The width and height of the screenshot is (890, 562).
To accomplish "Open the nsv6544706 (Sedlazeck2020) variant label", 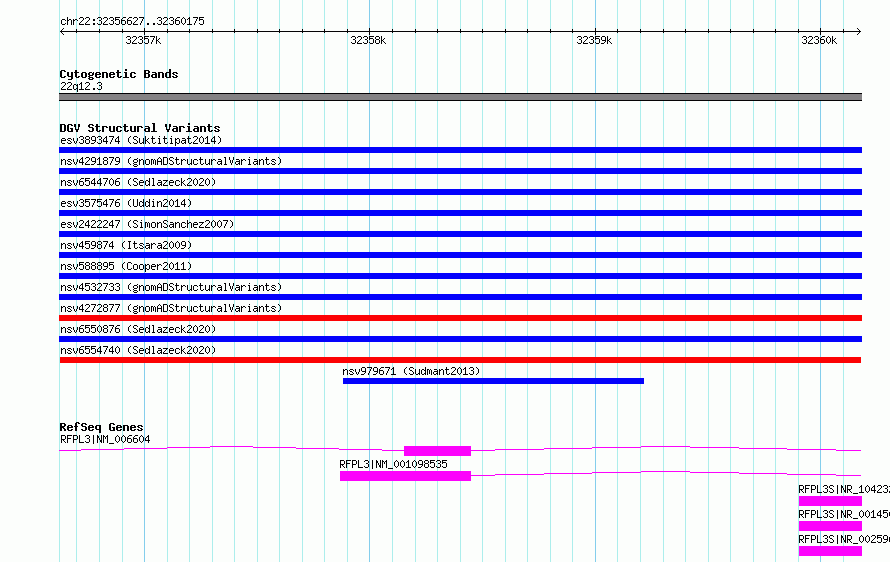I will tap(138, 182).
